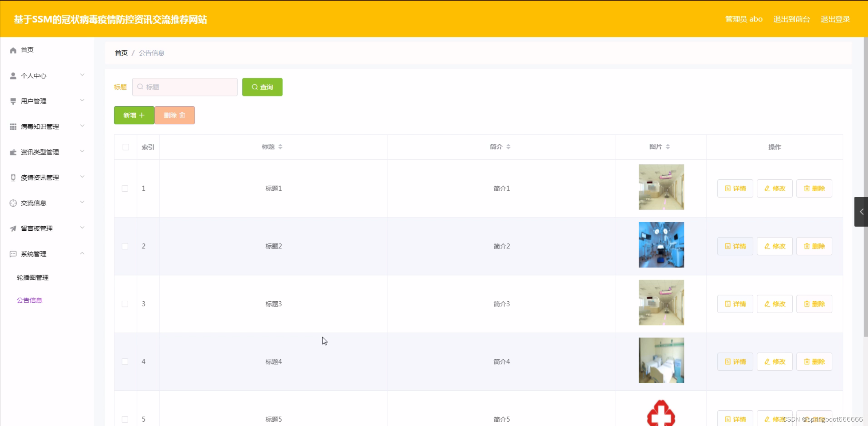
Task: Sort by 图片 column arrows
Action: (667, 147)
